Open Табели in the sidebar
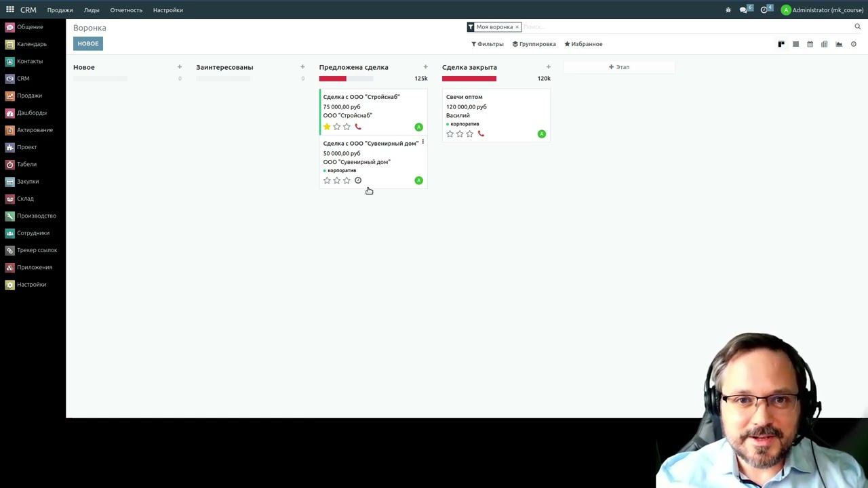The image size is (868, 488). click(21, 164)
